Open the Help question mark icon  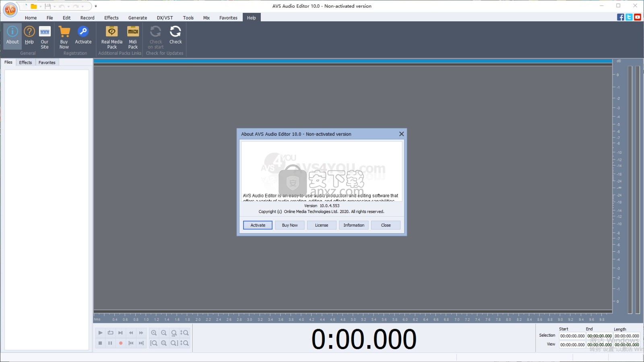(x=29, y=35)
